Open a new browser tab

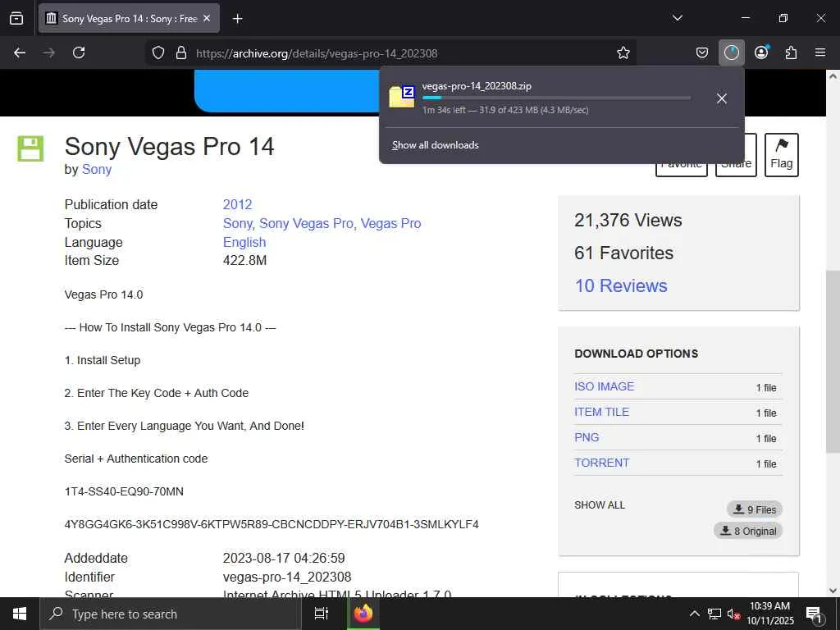pos(237,19)
